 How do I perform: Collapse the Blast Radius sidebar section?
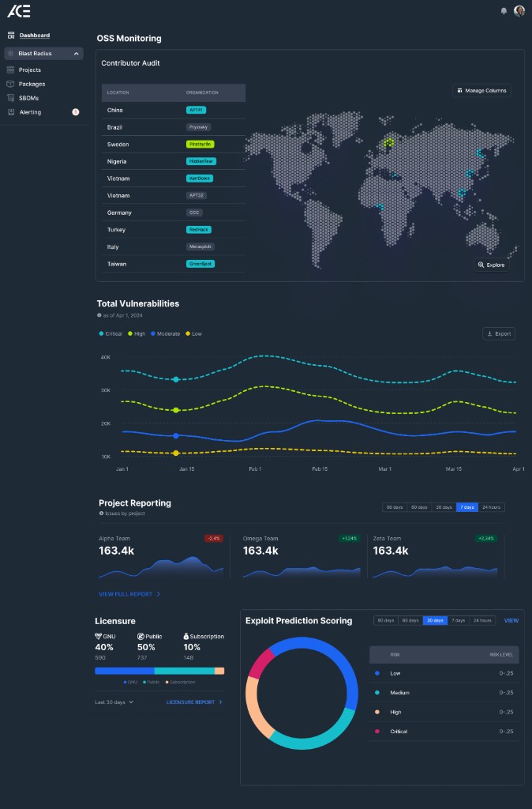[x=77, y=54]
